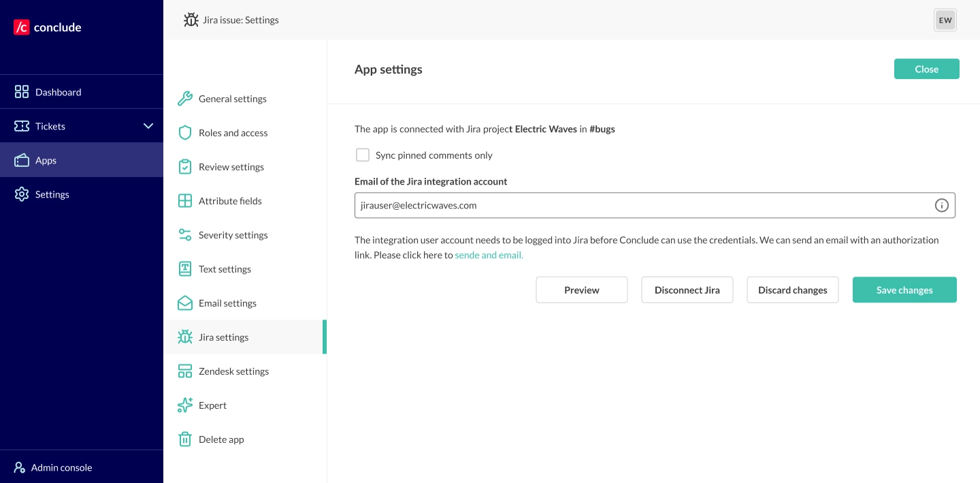This screenshot has width=980, height=483.
Task: Open Zendesk settings via its icon
Action: click(185, 371)
